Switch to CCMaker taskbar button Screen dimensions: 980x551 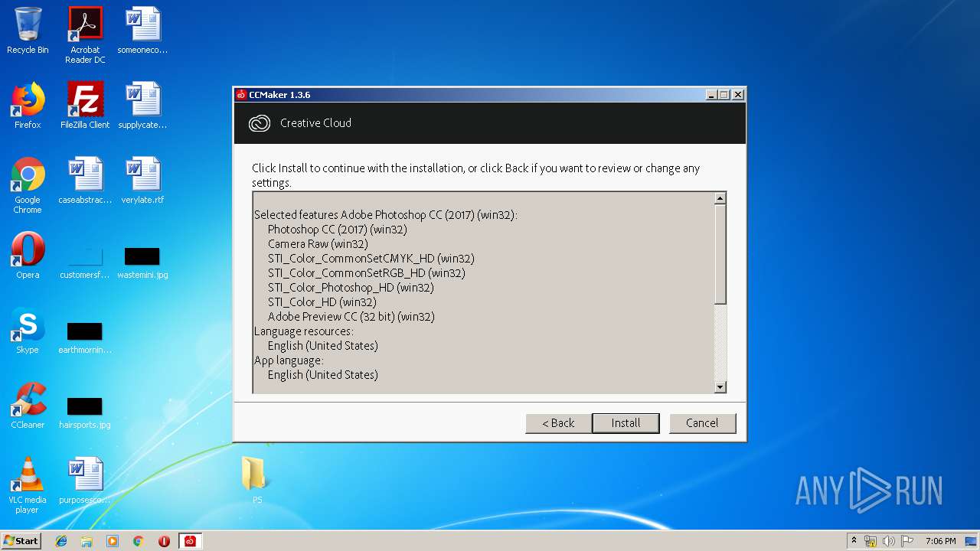[x=190, y=541]
